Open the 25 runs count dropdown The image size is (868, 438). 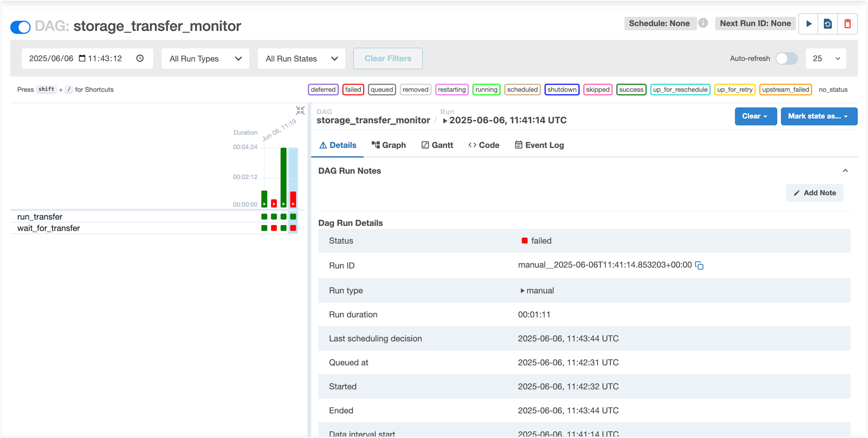tap(826, 59)
